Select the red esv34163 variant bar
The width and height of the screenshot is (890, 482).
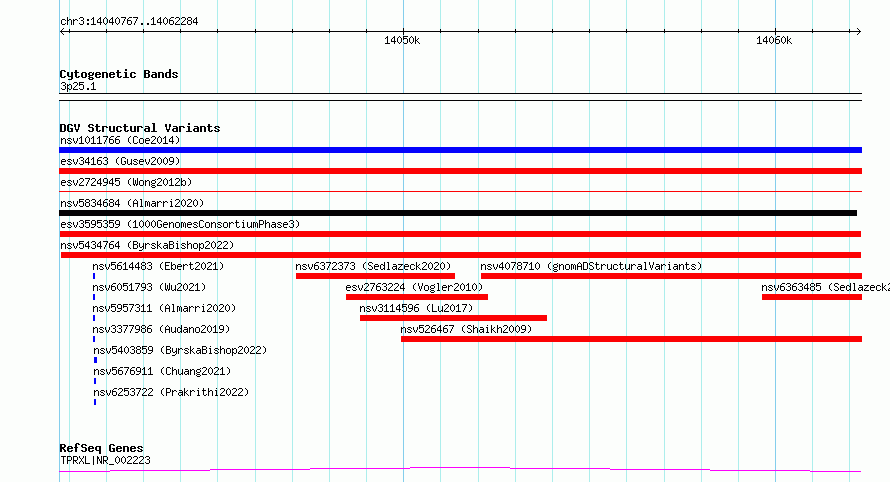(460, 171)
